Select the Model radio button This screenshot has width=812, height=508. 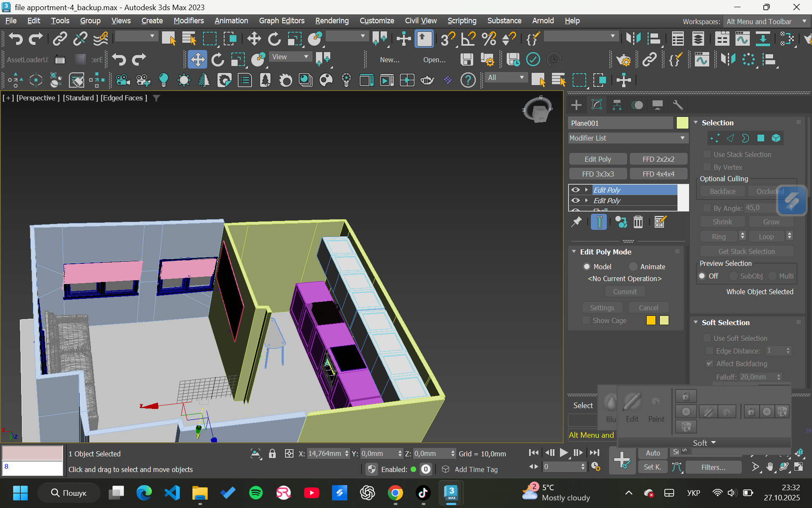pos(587,267)
